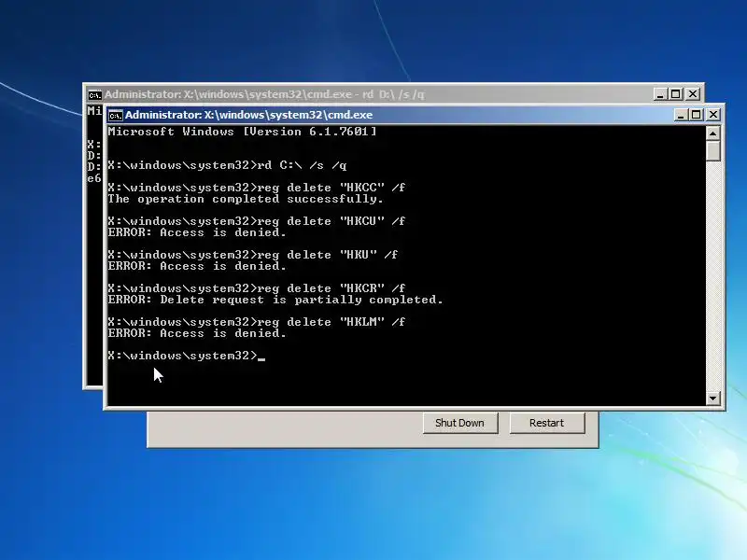
Task: Maximize the background rd D:\ cmd window
Action: 675,94
